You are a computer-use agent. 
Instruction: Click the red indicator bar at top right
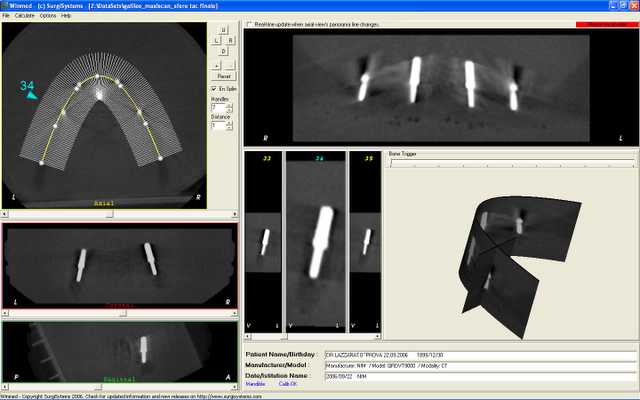coord(607,24)
